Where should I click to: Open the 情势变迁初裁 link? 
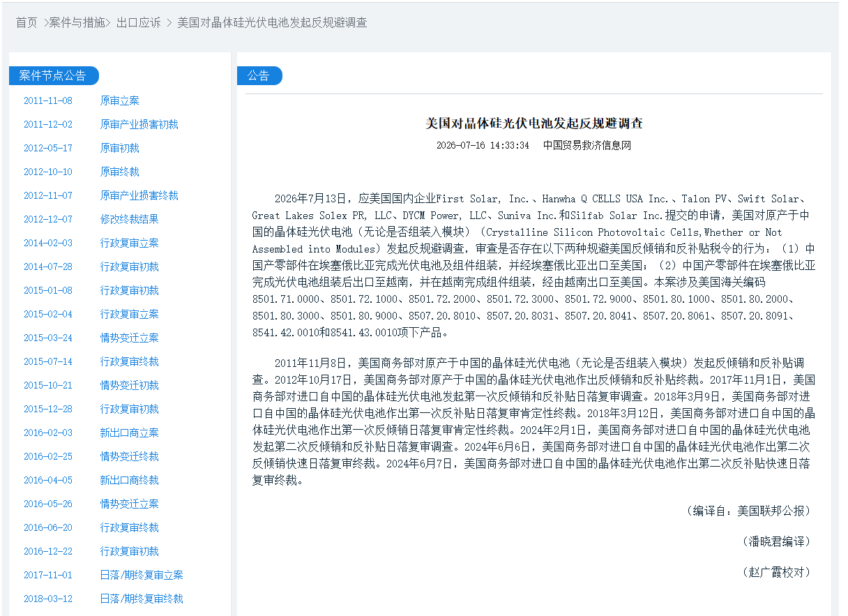(130, 385)
